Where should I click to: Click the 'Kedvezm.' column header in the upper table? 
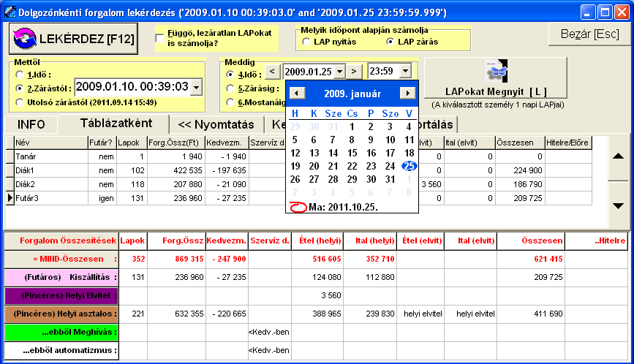tap(227, 143)
